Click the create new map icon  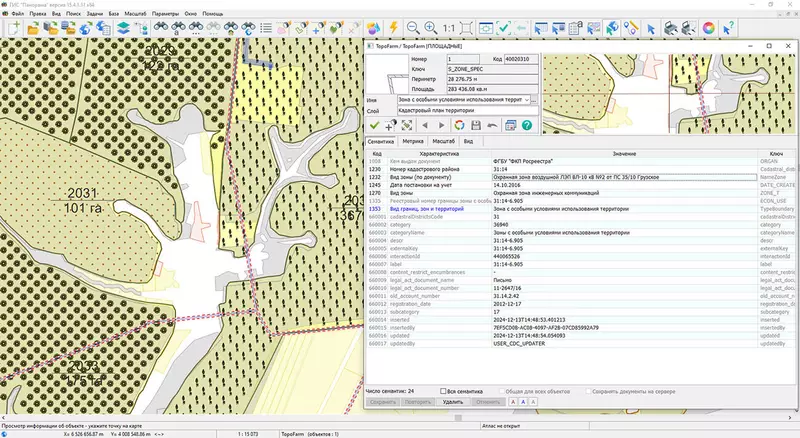pos(12,29)
